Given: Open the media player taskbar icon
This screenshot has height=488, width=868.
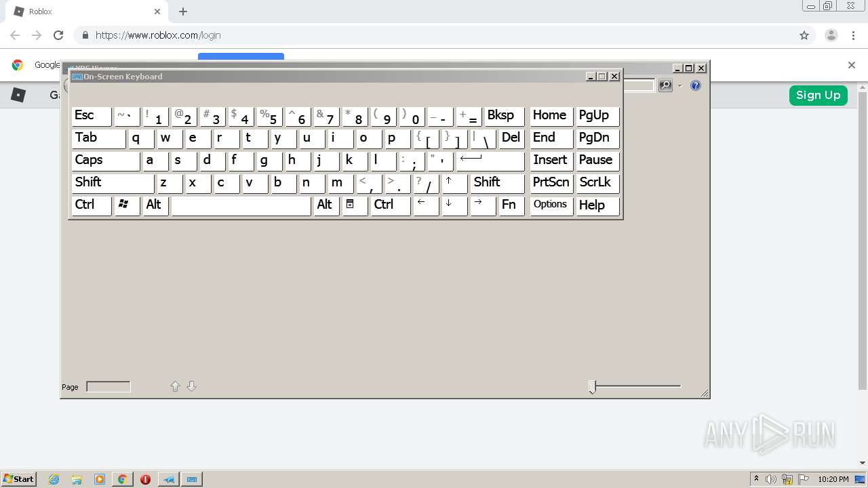Looking at the screenshot, I should point(100,479).
